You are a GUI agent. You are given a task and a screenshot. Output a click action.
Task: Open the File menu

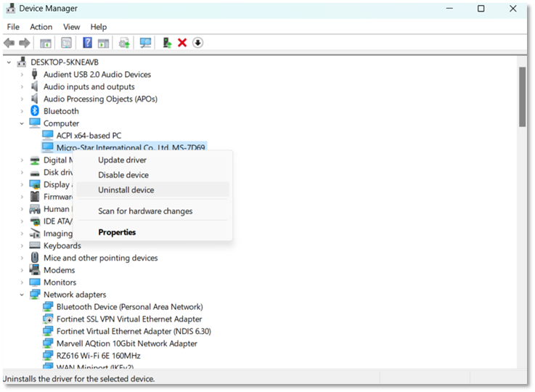click(x=13, y=27)
